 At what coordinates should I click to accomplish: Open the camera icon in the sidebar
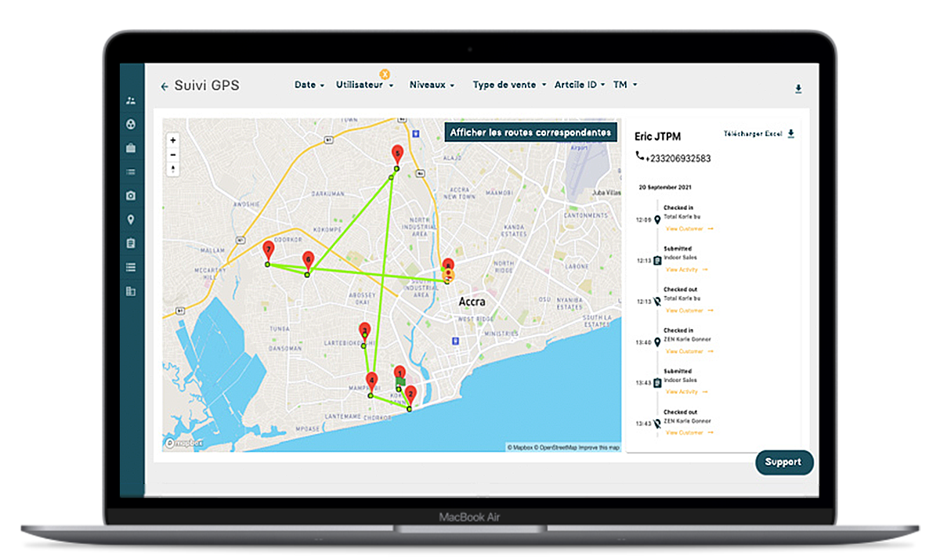pos(131,195)
